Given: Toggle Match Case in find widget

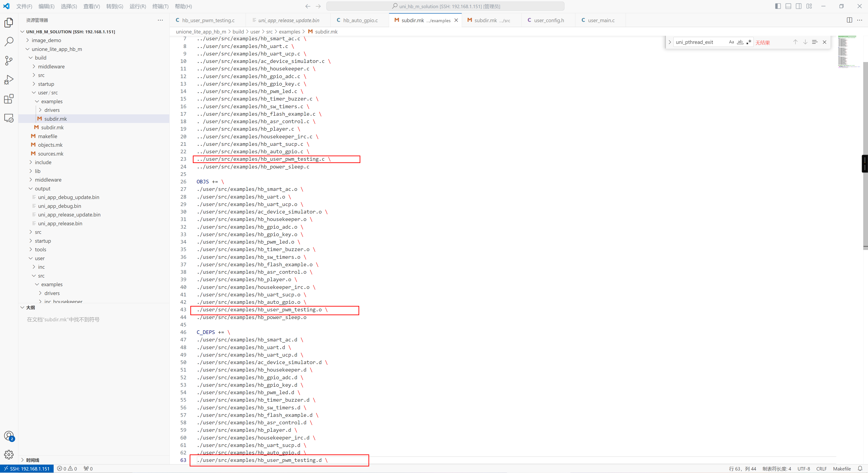Looking at the screenshot, I should 731,42.
